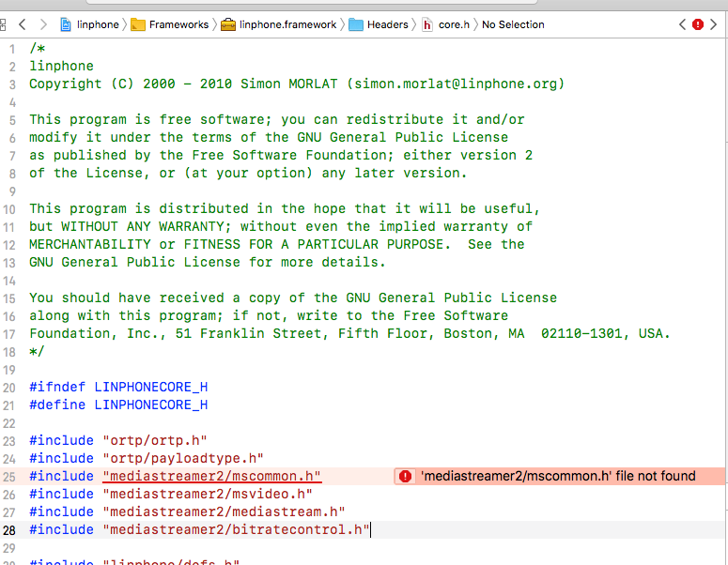Click the red error indicator in jump bar
Viewport: 728px width, 565px height.
click(x=697, y=24)
